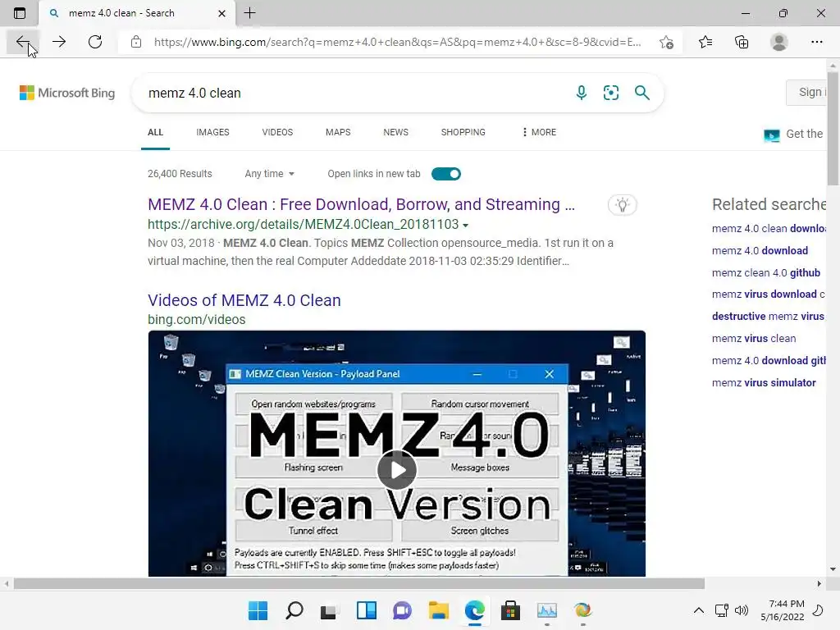The height and width of the screenshot is (630, 840).
Task: Open related search memz virus clean
Action: (x=754, y=339)
